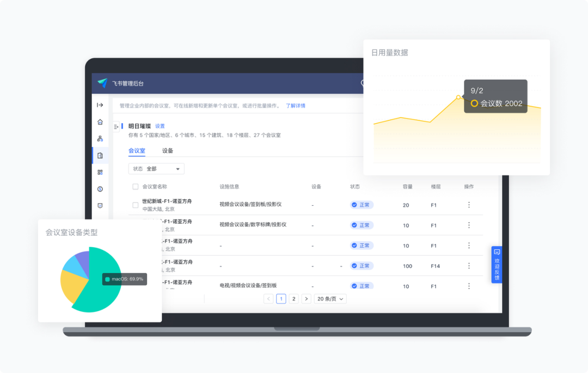Click the capacity value 100
The width and height of the screenshot is (588, 373).
coord(408,266)
